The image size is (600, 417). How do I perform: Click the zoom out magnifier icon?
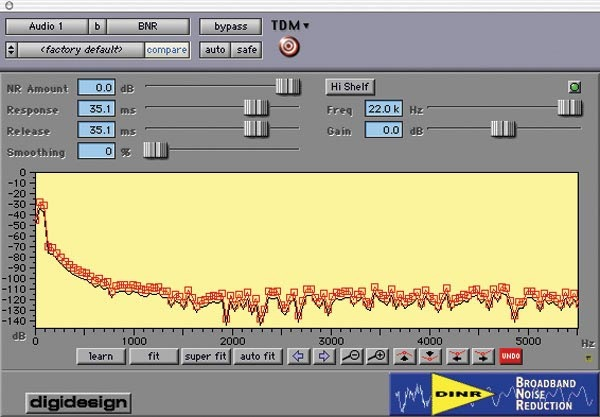(351, 355)
